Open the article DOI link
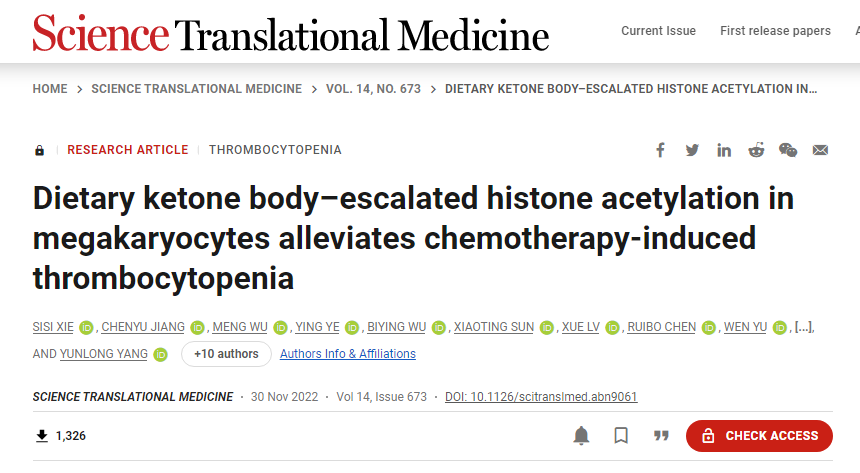 click(541, 397)
